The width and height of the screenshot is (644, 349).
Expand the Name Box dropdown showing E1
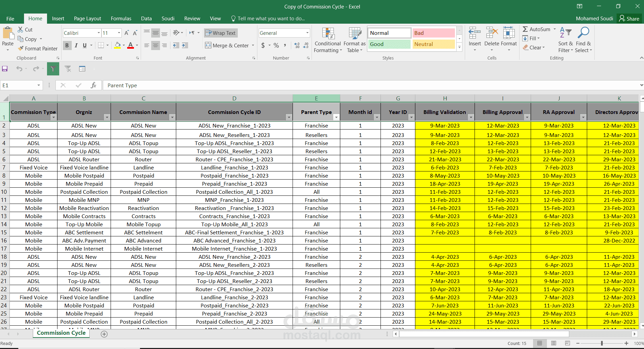pyautogui.click(x=39, y=85)
